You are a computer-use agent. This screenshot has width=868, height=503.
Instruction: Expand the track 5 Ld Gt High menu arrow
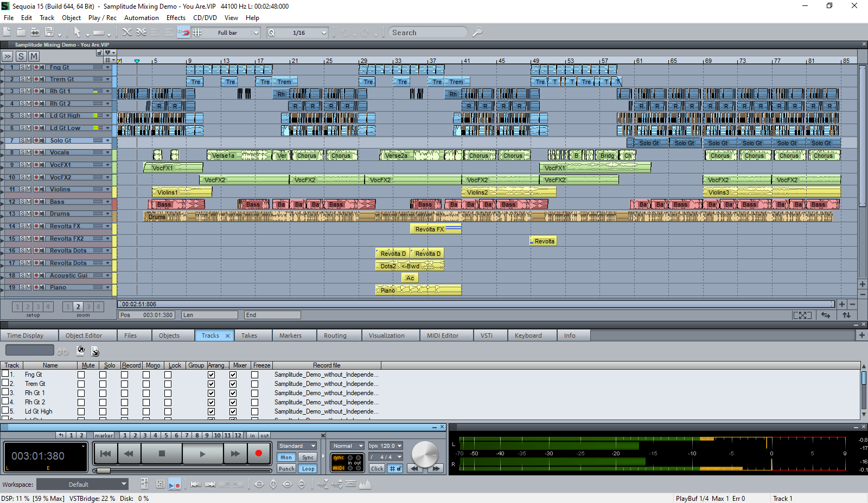107,115
